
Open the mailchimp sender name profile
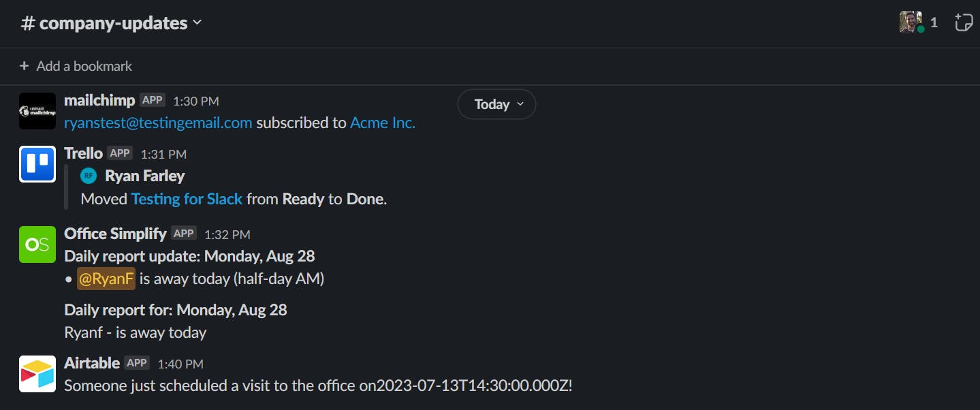pos(99,100)
